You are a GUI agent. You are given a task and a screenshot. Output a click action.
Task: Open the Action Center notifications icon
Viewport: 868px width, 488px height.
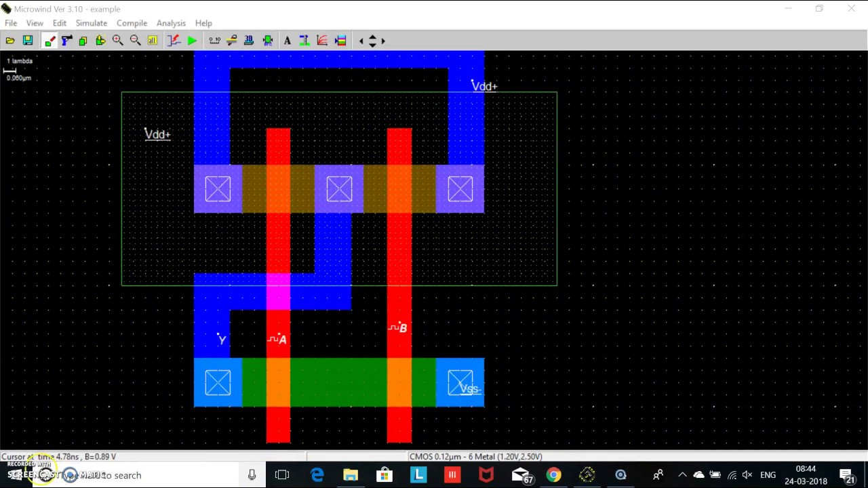(847, 475)
